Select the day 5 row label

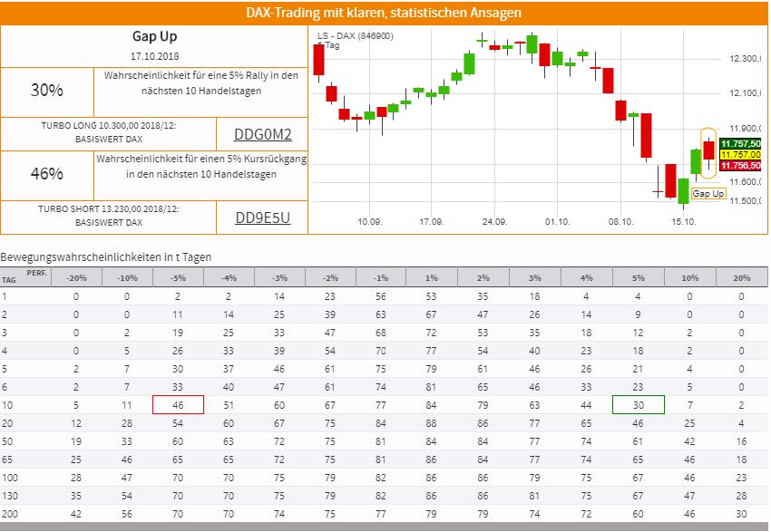tap(5, 369)
